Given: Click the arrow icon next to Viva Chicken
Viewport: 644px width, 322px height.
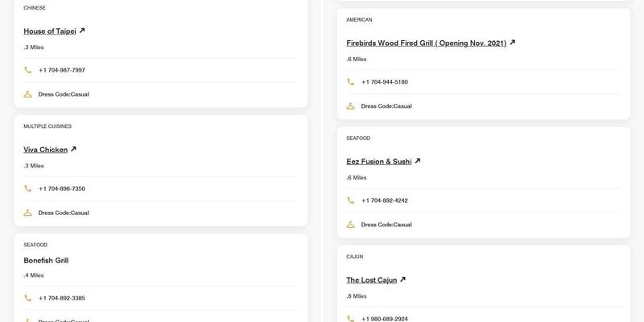Looking at the screenshot, I should click(x=73, y=149).
